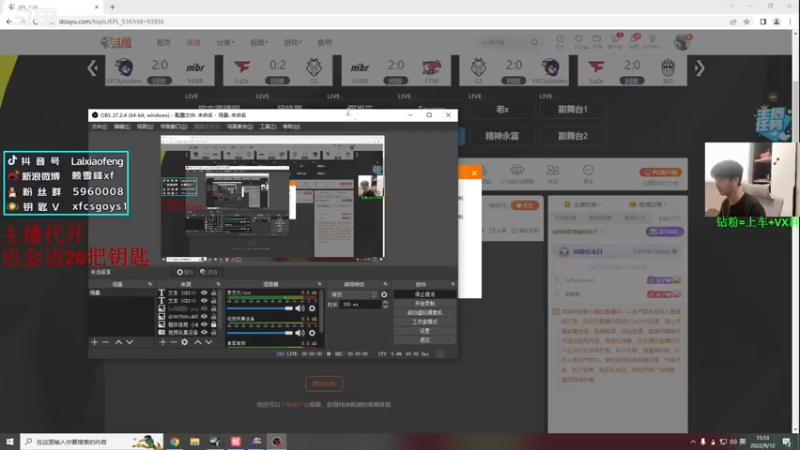Set mic/Aux volume on its slider
Screen dimensions: 800x450
(x=260, y=308)
